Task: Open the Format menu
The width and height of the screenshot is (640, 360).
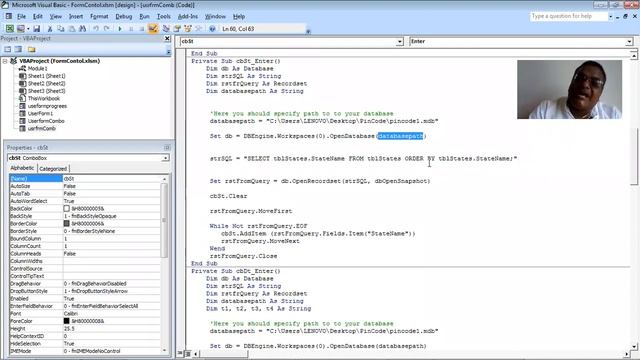Action: [99, 16]
